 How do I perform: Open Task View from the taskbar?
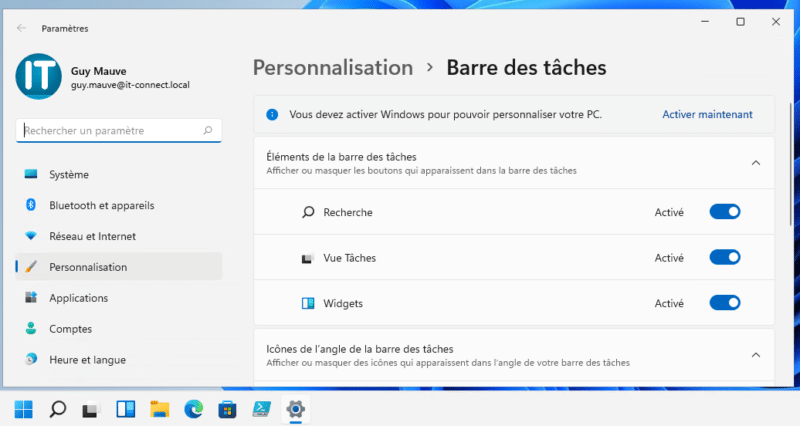pos(91,409)
